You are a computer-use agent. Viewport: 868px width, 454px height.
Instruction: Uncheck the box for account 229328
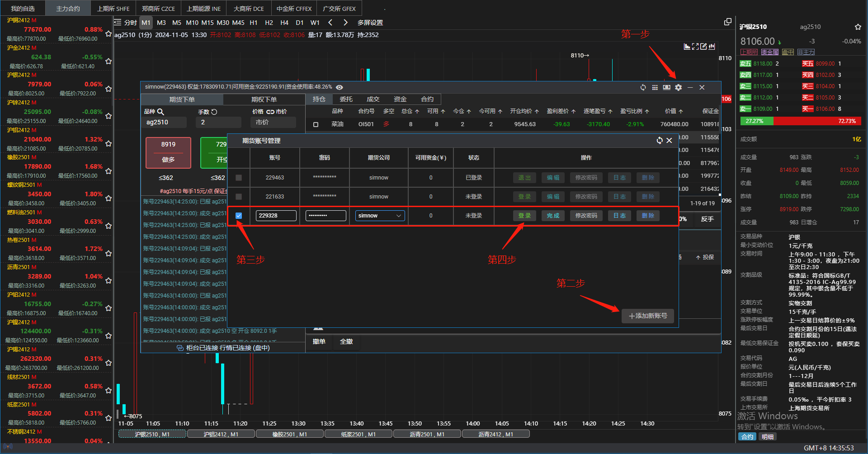coord(239,216)
